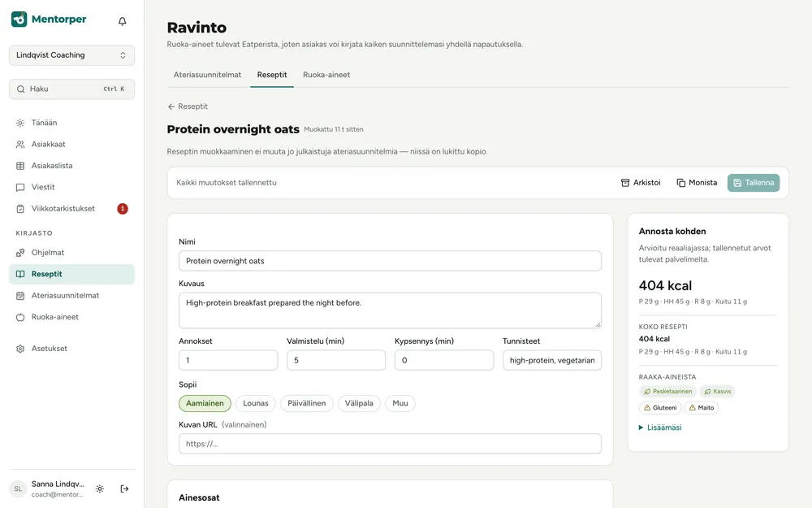This screenshot has height=508, width=812.
Task: Open Asiakkaat in the sidebar
Action: (x=71, y=144)
